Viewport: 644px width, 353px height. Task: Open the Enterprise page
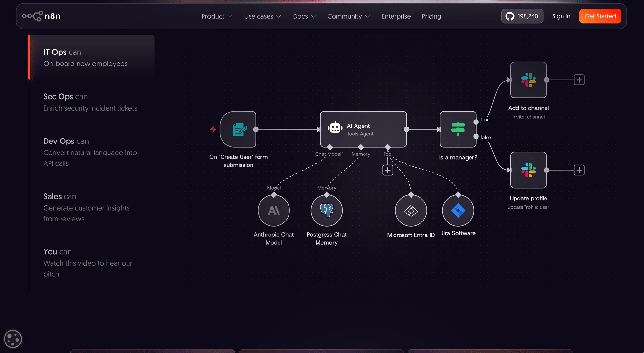pos(396,16)
